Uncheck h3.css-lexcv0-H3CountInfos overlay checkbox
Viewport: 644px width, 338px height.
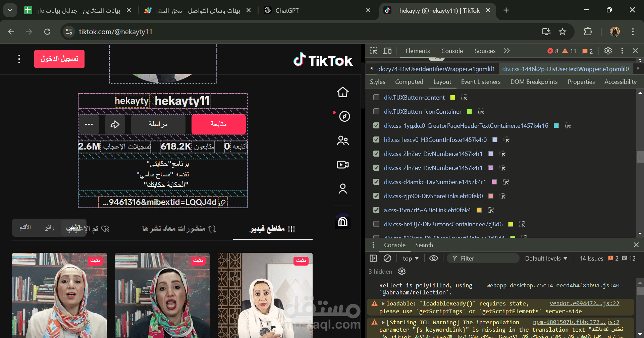tap(376, 139)
